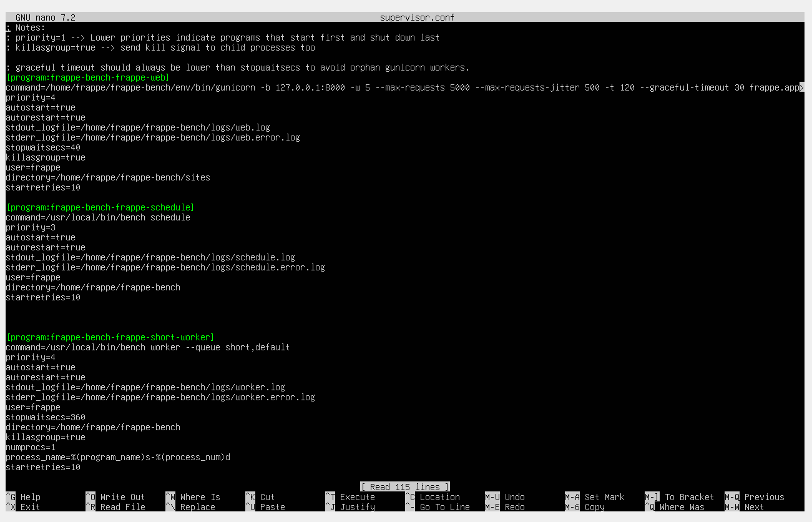The height and width of the screenshot is (522, 812).
Task: Click the '; Notes:' comment line
Action: tap(26, 27)
